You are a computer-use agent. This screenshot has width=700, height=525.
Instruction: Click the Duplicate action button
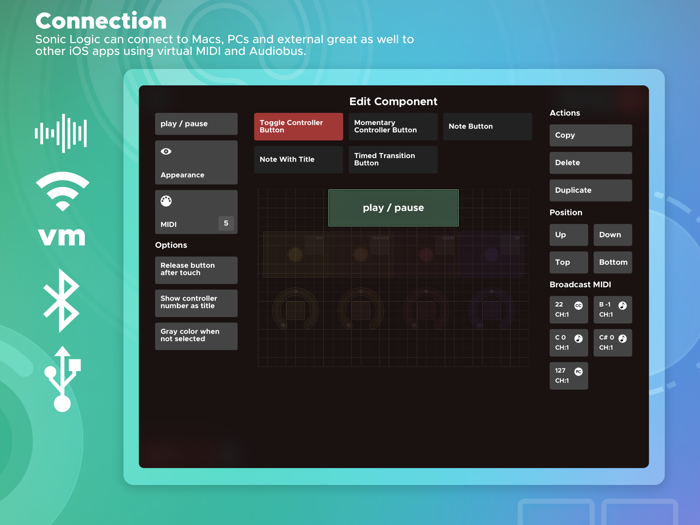tap(591, 190)
